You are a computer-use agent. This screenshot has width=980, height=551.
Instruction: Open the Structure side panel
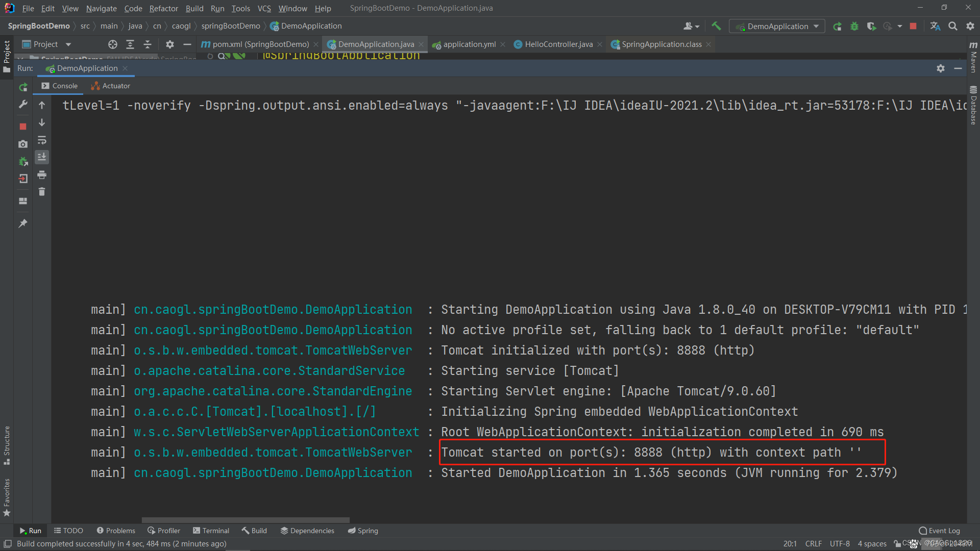coord(7,445)
